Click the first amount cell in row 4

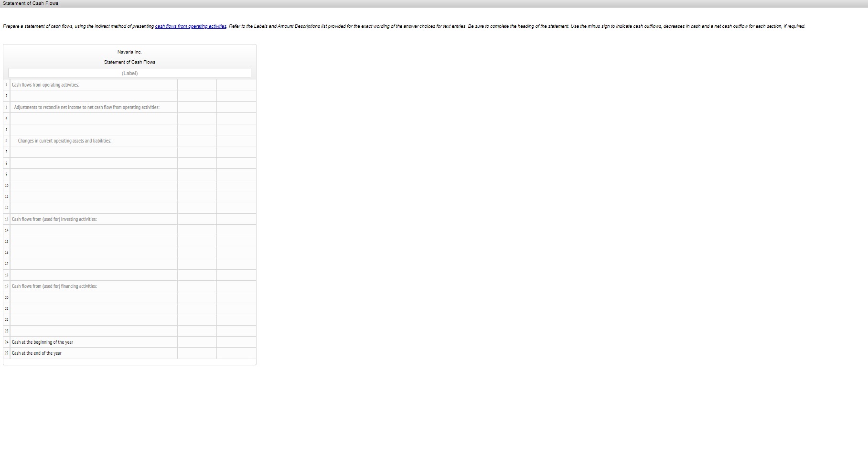[x=197, y=119]
